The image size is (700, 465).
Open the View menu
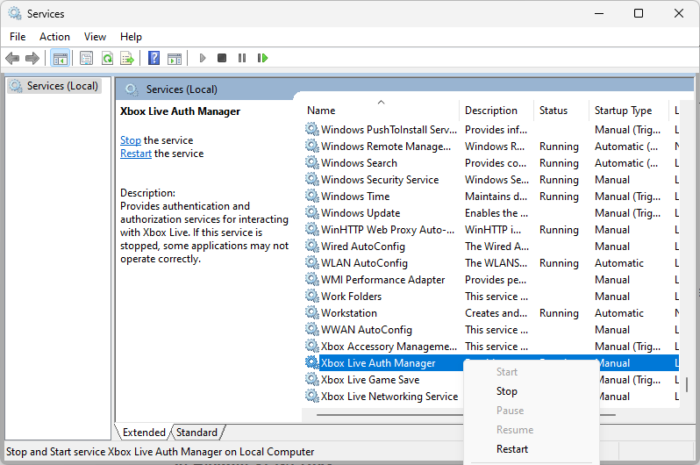pos(95,36)
